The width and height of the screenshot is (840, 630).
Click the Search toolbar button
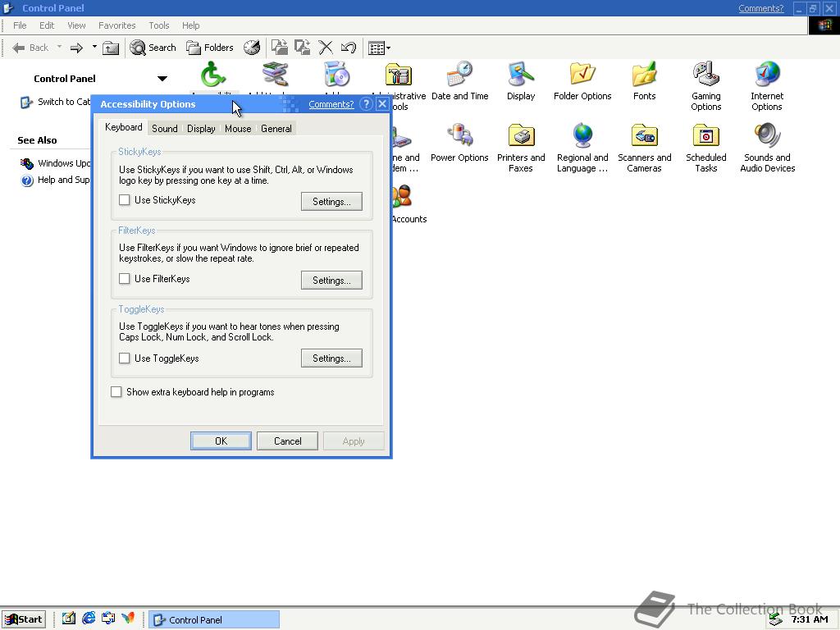pos(153,48)
